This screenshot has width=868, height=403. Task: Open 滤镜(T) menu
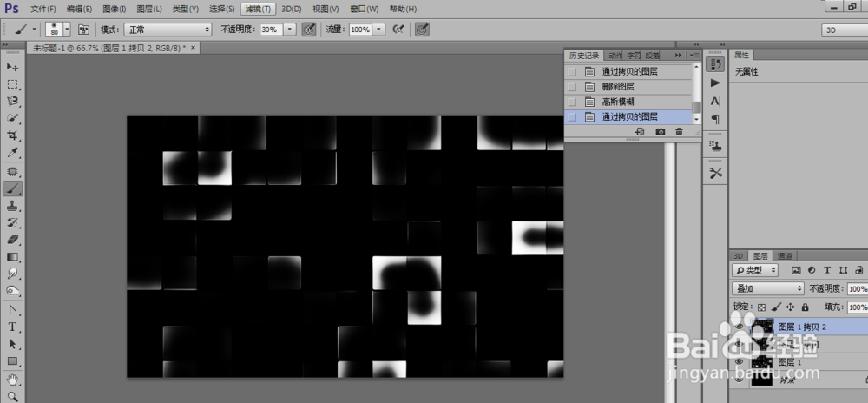259,9
